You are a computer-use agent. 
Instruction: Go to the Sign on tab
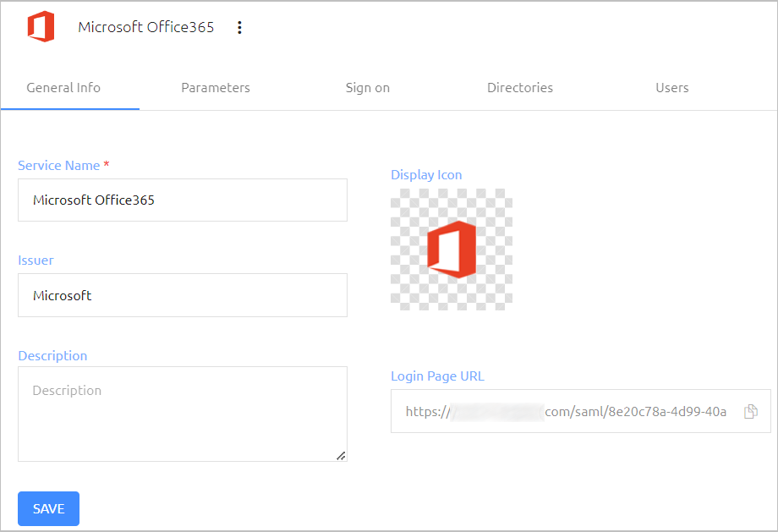click(x=368, y=88)
